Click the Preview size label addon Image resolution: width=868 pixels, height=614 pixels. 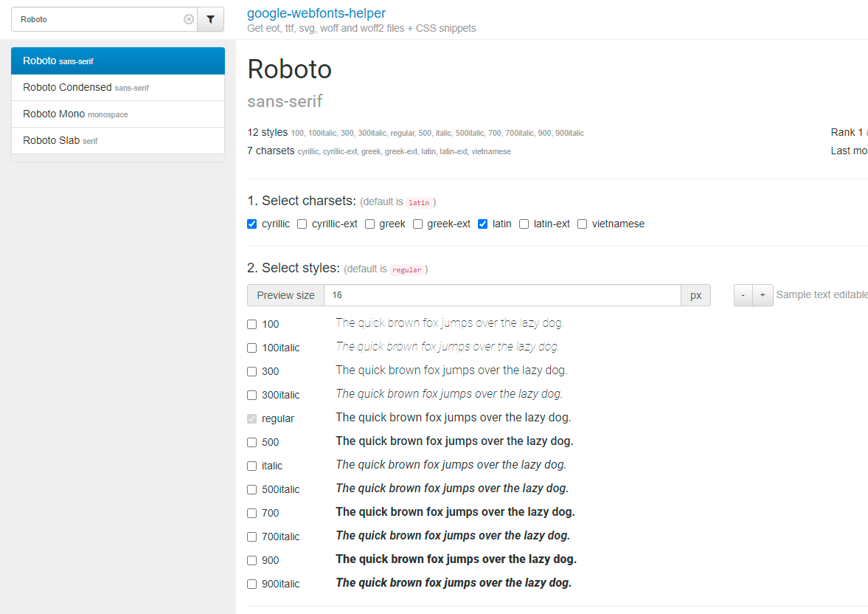(285, 295)
